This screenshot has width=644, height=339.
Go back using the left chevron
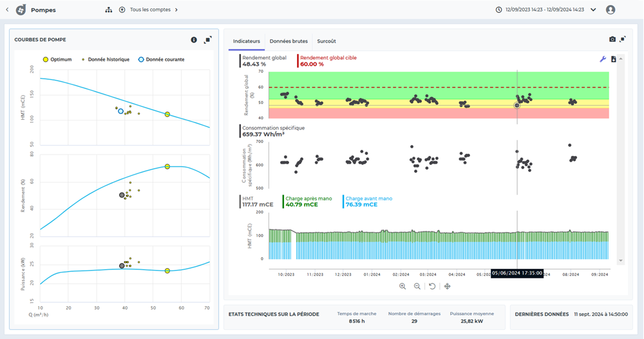(7, 10)
